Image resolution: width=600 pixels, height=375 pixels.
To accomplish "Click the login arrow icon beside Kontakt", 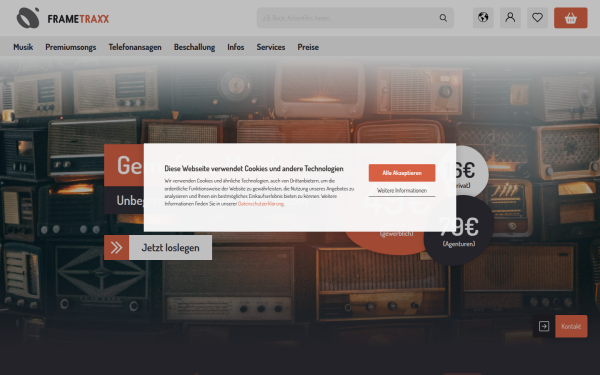I will tap(544, 326).
